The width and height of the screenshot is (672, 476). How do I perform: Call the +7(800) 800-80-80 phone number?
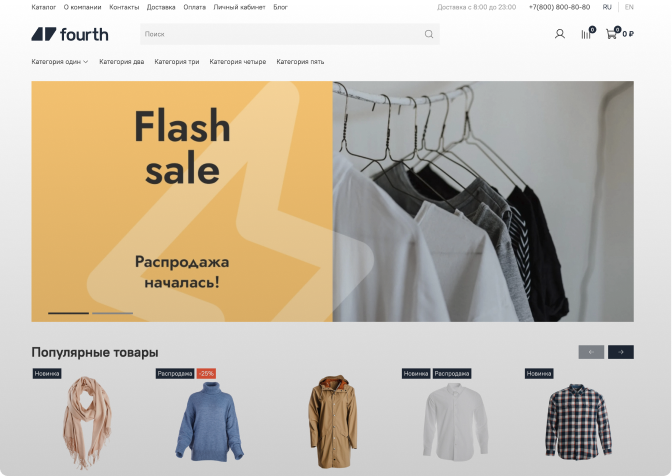(559, 7)
